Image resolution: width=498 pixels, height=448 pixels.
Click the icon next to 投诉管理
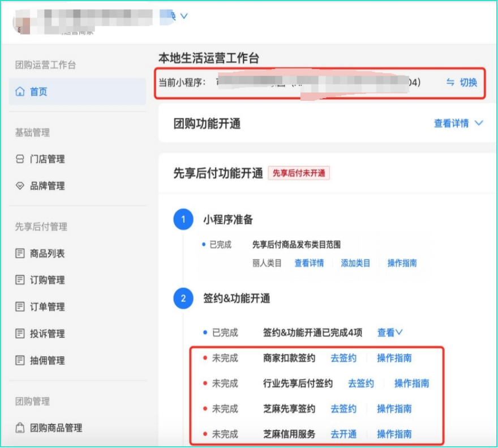tap(20, 334)
